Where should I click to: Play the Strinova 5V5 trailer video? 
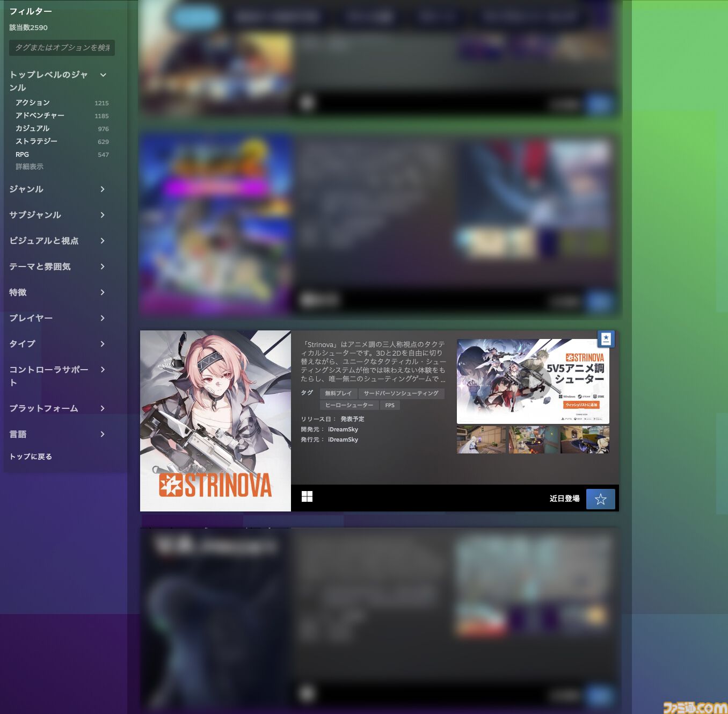(x=533, y=381)
